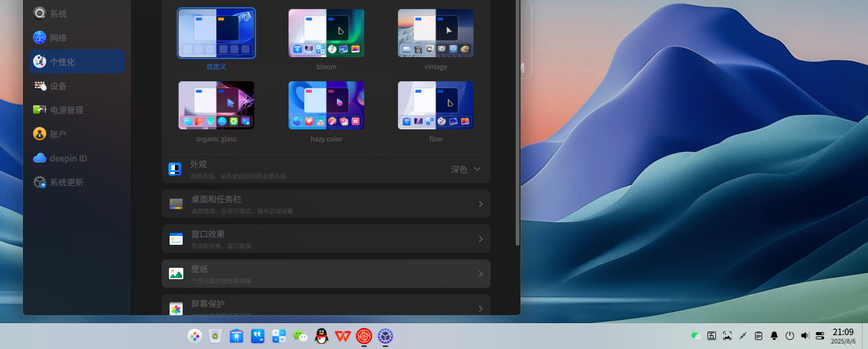The width and height of the screenshot is (868, 349).
Task: Open control center gear in taskbar
Action: pyautogui.click(x=385, y=336)
